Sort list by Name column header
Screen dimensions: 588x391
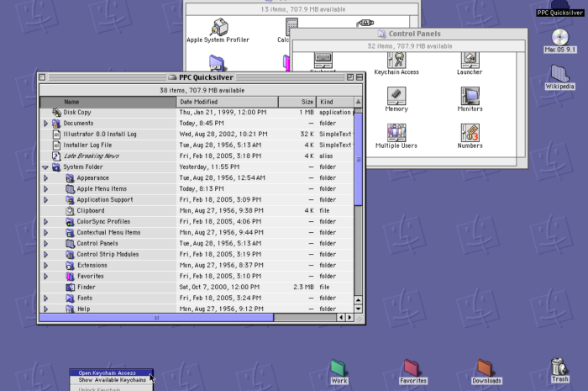point(108,102)
